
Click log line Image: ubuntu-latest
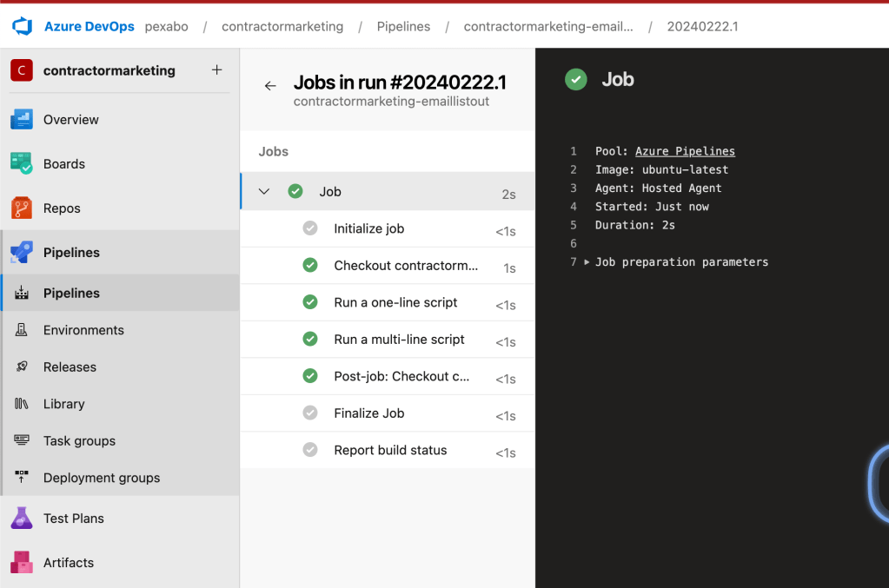tap(661, 169)
